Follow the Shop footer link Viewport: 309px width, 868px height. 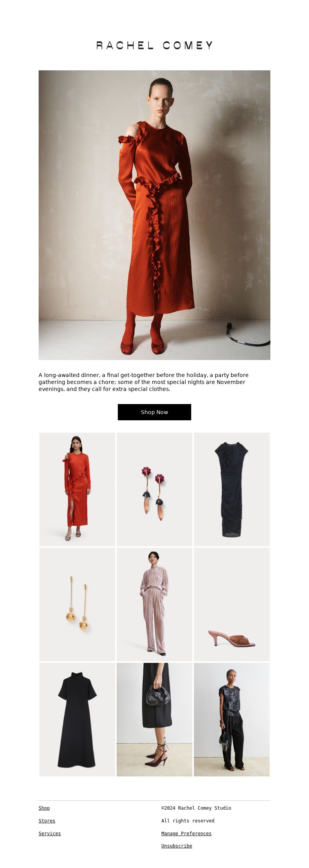44,808
